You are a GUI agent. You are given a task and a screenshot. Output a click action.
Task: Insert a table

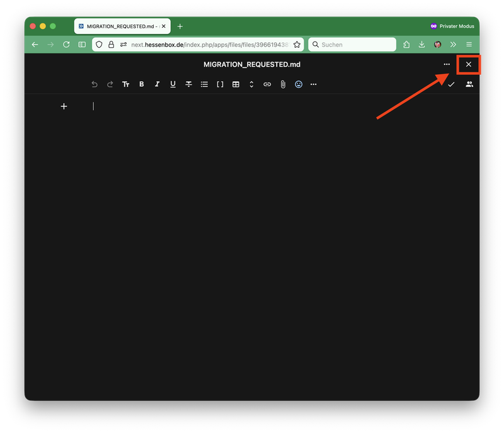pyautogui.click(x=236, y=84)
